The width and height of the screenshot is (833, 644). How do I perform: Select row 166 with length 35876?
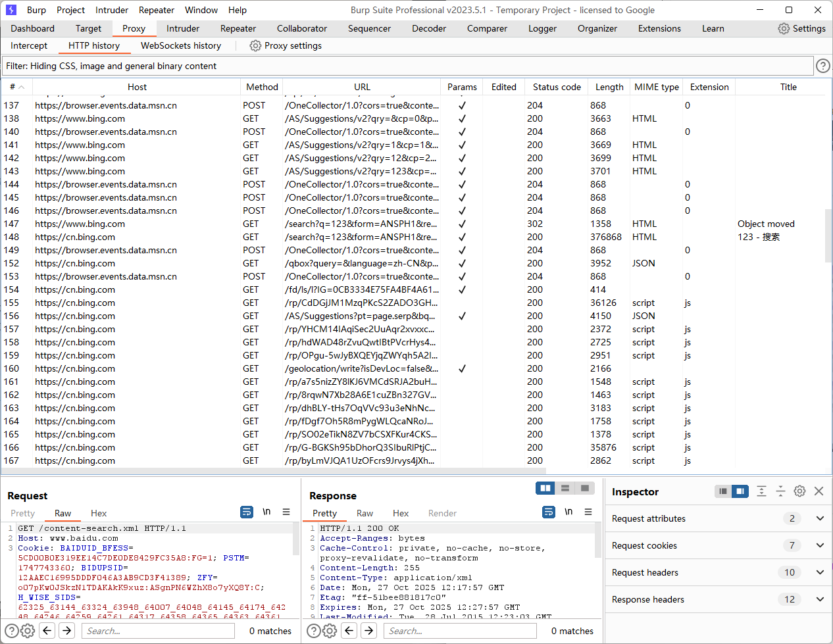coord(413,447)
